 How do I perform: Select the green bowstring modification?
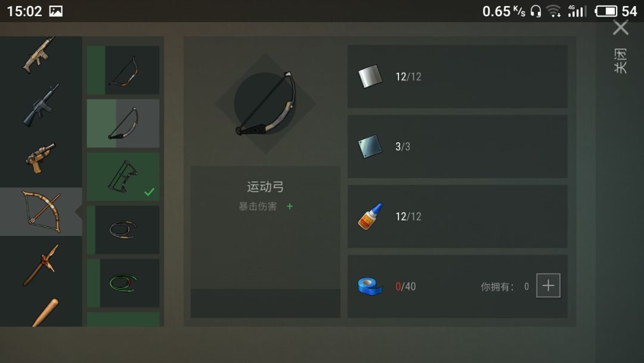(123, 283)
